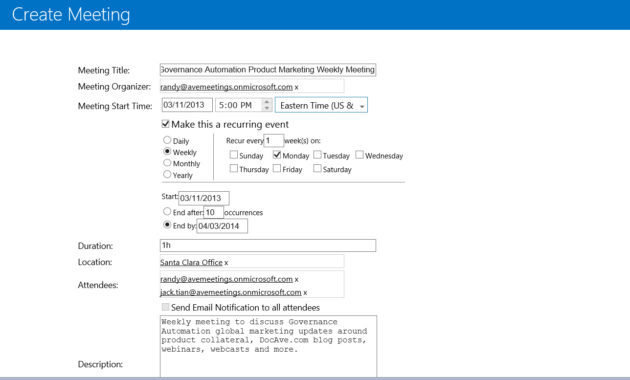Decrease the start time with down arrow

point(267,108)
